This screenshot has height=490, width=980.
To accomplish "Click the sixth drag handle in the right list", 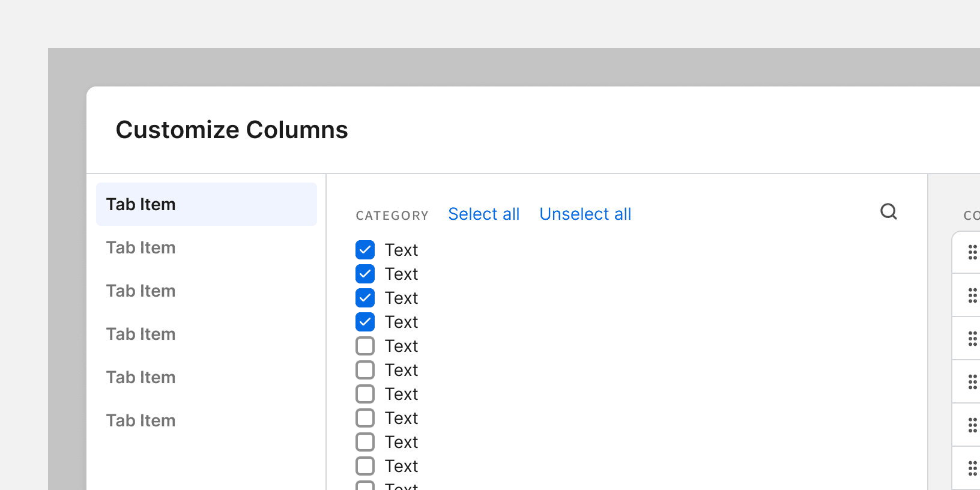I will 972,468.
